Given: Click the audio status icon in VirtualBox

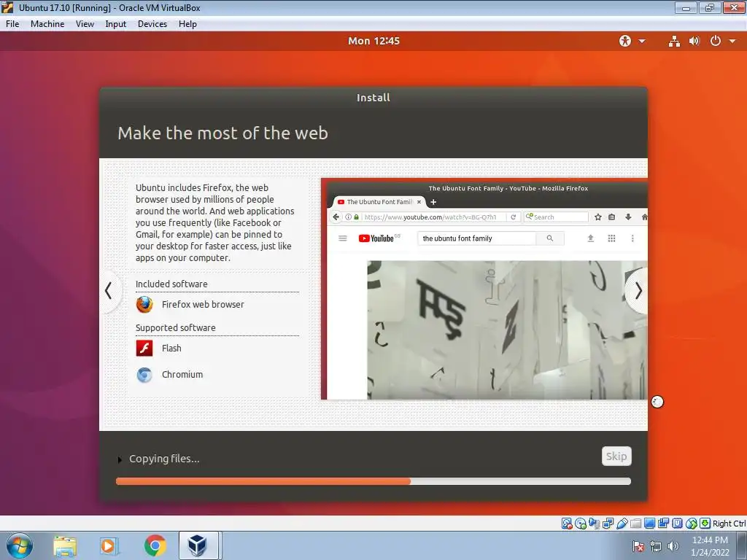Looking at the screenshot, I should [x=594, y=524].
